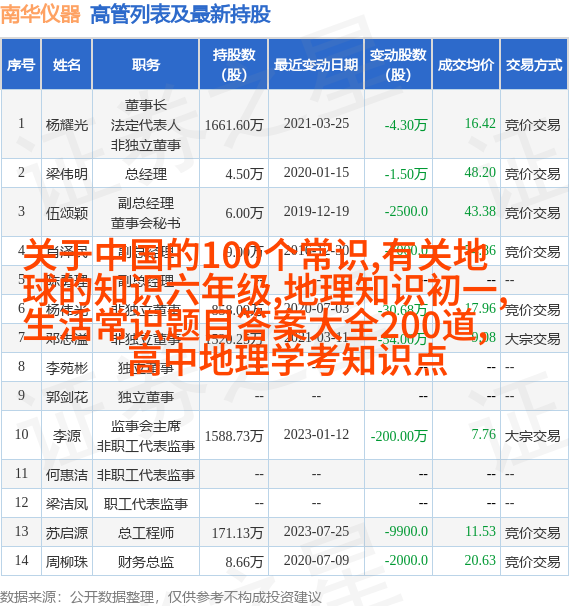
Task: Click the 11.53 average price
Action: click(480, 531)
